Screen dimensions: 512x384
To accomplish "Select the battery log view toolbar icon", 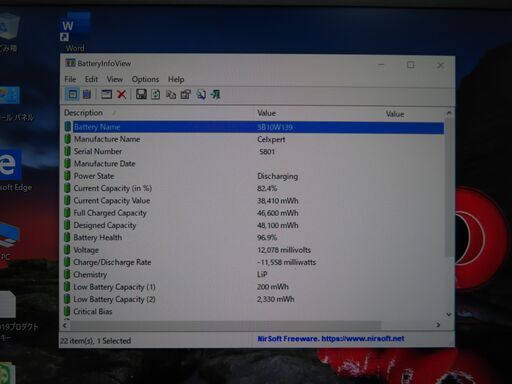I will coord(87,94).
